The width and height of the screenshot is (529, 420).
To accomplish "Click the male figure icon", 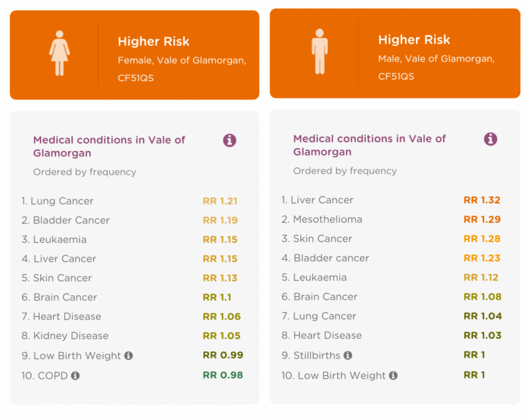I will (319, 52).
